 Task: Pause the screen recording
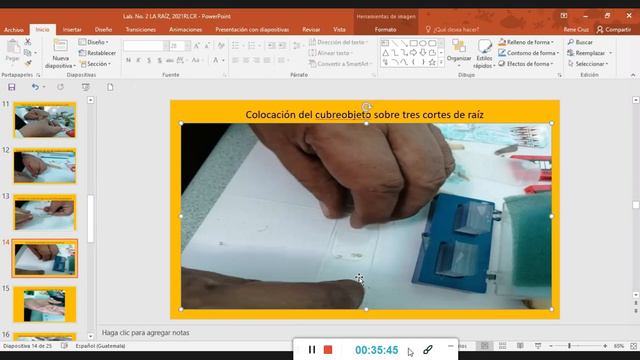(312, 349)
